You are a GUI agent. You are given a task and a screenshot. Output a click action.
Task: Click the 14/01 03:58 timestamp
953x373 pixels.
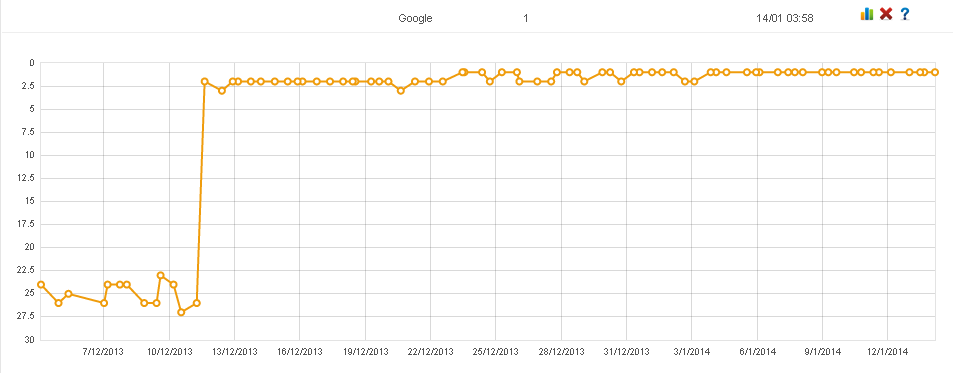[x=785, y=18]
